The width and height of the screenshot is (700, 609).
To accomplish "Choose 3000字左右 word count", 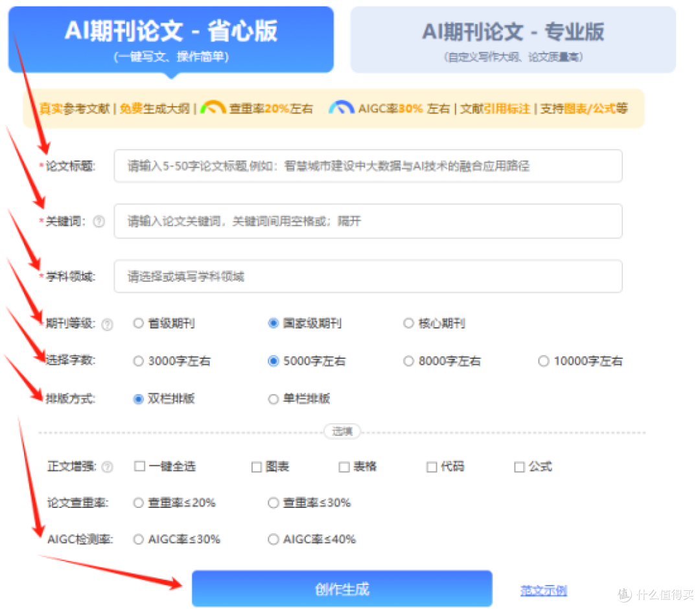I will tap(139, 361).
